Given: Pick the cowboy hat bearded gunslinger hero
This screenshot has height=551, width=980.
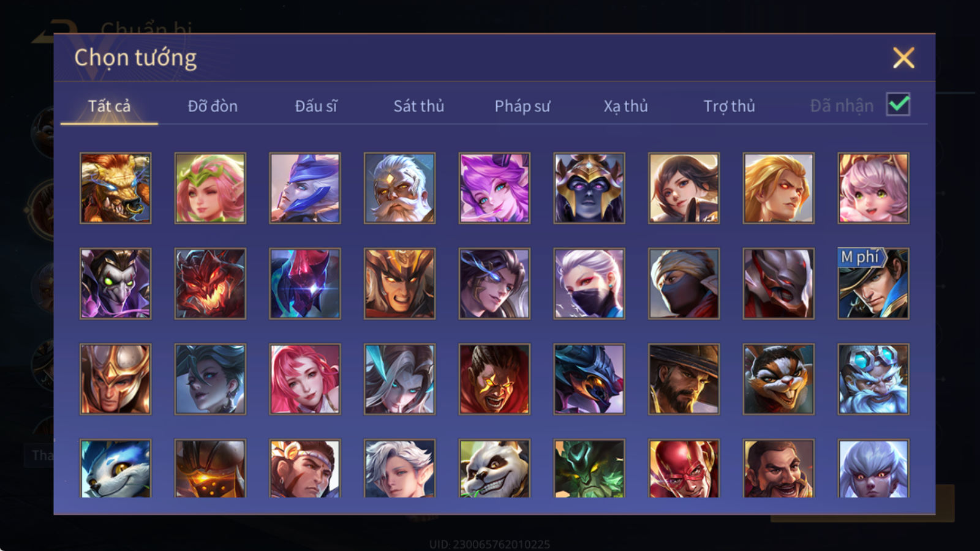Looking at the screenshot, I should tap(684, 379).
